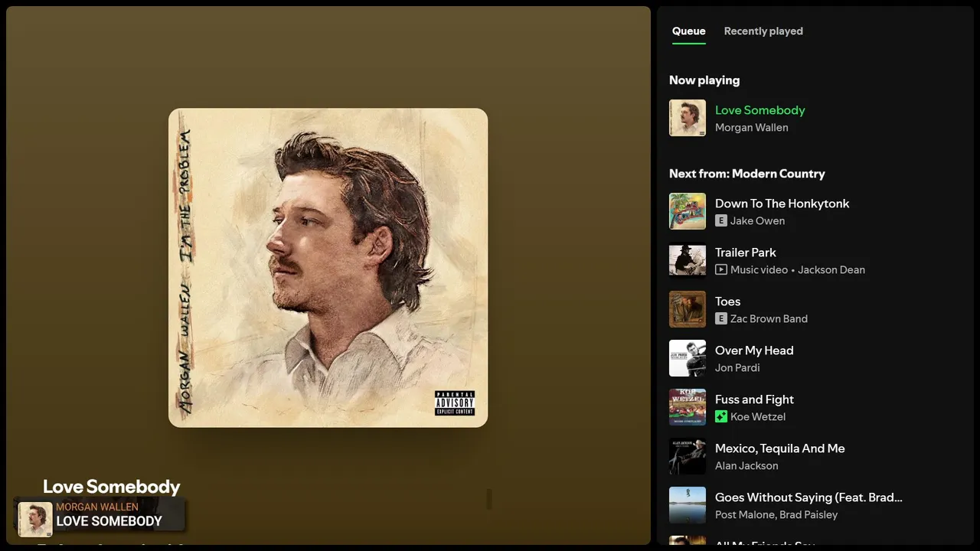The image size is (980, 551).
Task: Play Toes from the queue
Action: click(x=727, y=302)
